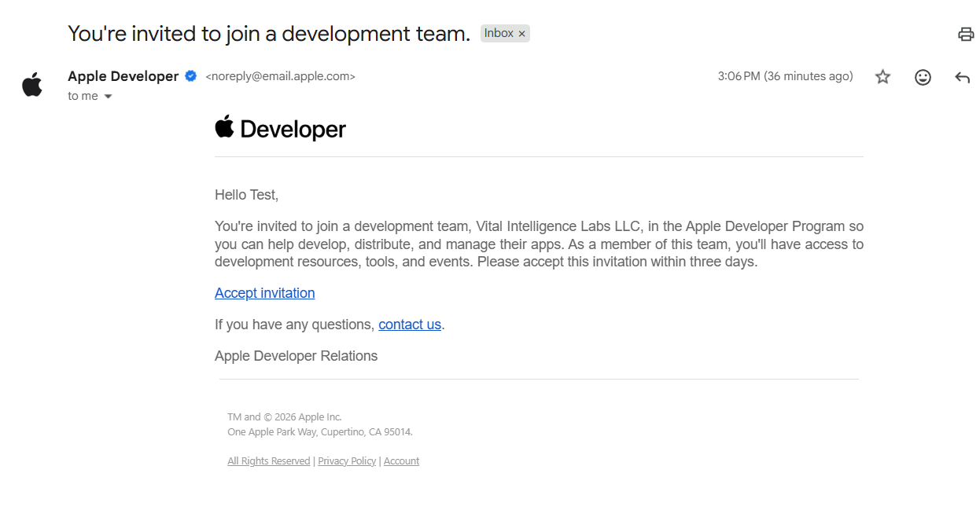This screenshot has height=532, width=980.
Task: Print this email with the printer icon
Action: click(x=966, y=34)
